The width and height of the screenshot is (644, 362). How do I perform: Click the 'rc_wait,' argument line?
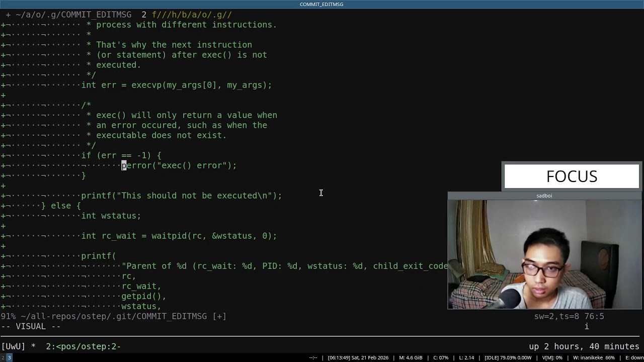pyautogui.click(x=141, y=286)
